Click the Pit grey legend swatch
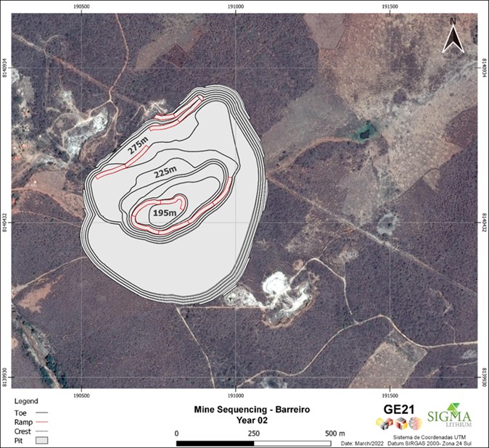The width and height of the screenshot is (489, 448). (x=42, y=441)
